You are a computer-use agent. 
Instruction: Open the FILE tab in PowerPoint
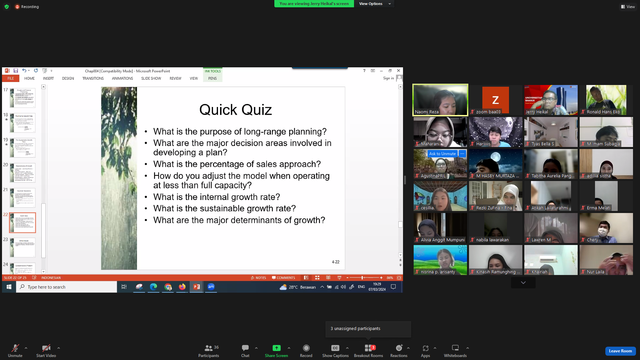(11, 78)
